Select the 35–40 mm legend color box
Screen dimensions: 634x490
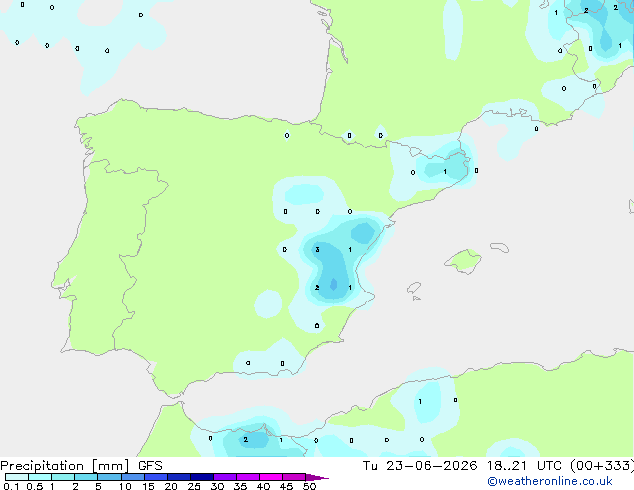click(248, 477)
